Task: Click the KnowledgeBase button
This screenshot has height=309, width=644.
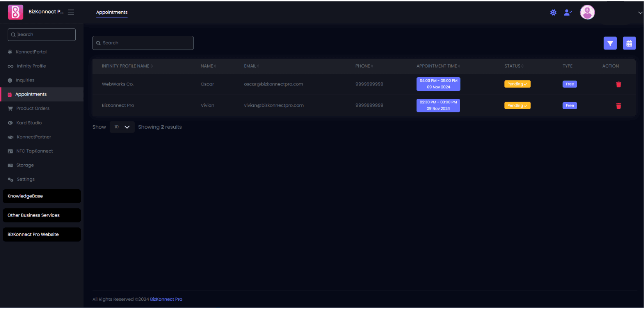Action: pyautogui.click(x=42, y=196)
